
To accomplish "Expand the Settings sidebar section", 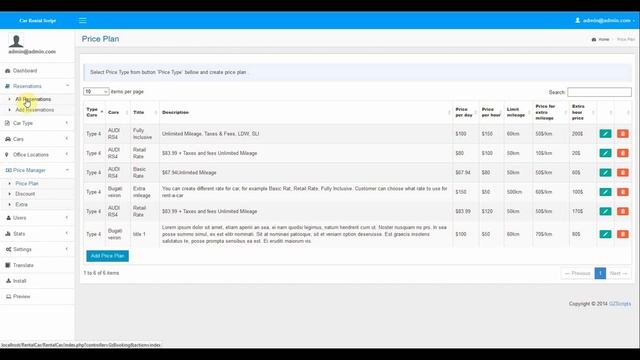I will (37, 249).
